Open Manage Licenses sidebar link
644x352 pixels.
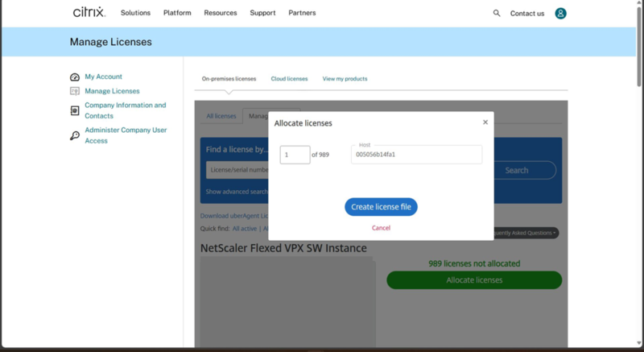tap(112, 91)
